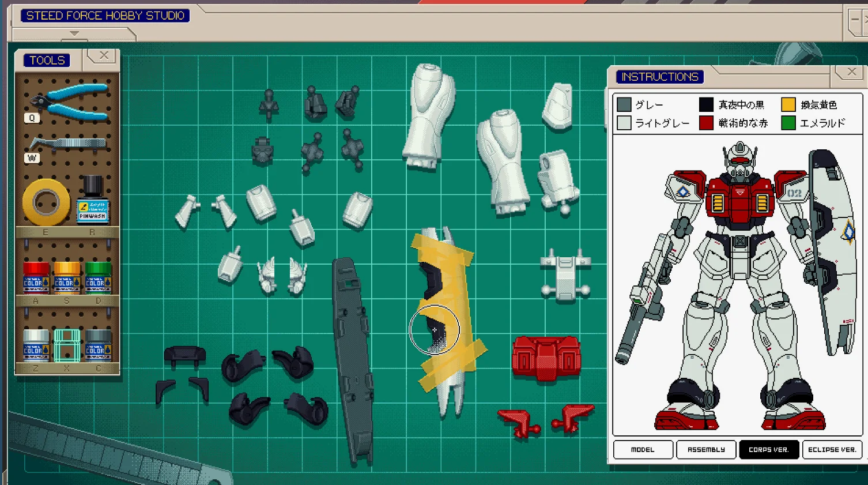Select the lower-right black curved ankle part
868x485 pixels.
[306, 408]
